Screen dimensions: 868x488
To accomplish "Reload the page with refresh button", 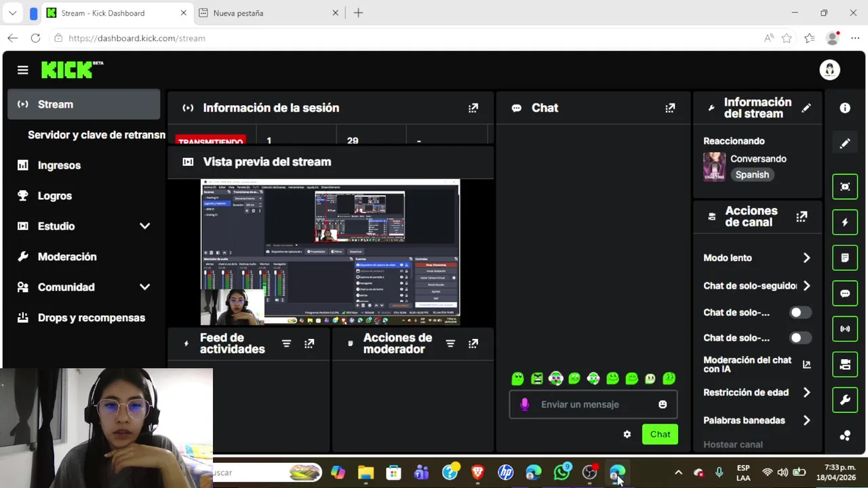I will point(35,38).
